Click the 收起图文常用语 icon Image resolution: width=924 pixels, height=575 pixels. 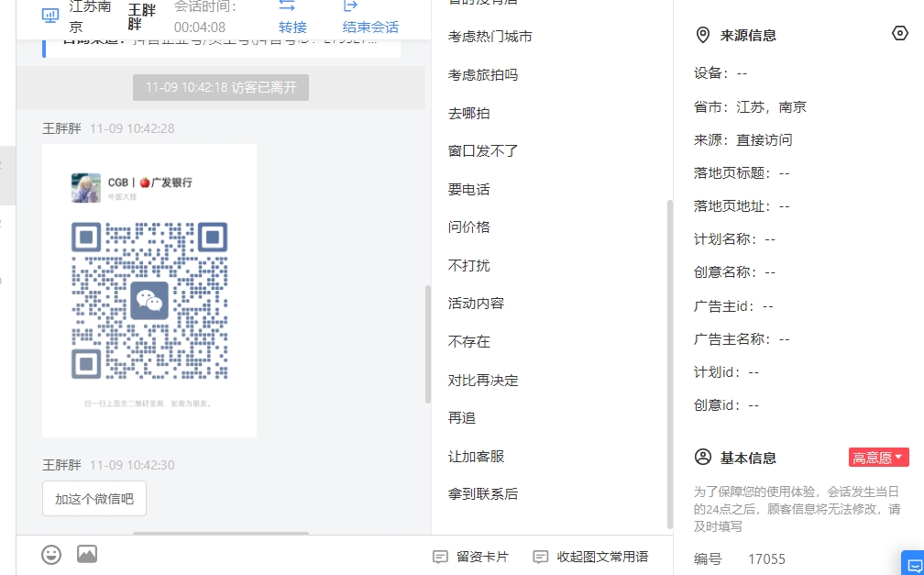(x=541, y=557)
